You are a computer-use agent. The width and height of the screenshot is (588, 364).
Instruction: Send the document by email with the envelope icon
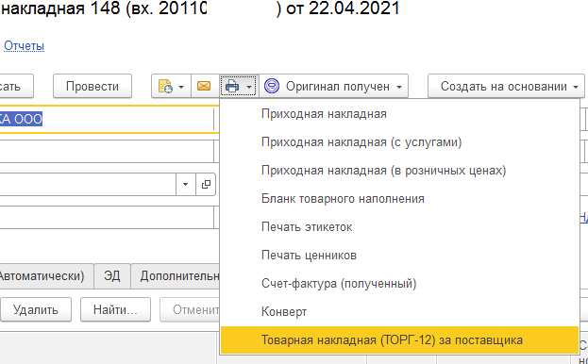pos(204,86)
